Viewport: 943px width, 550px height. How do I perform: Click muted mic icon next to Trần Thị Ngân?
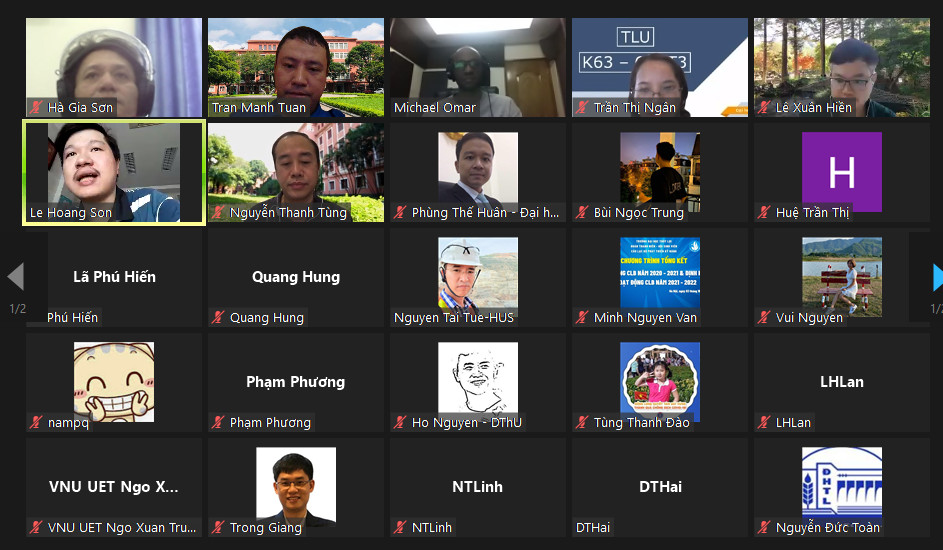click(x=582, y=108)
